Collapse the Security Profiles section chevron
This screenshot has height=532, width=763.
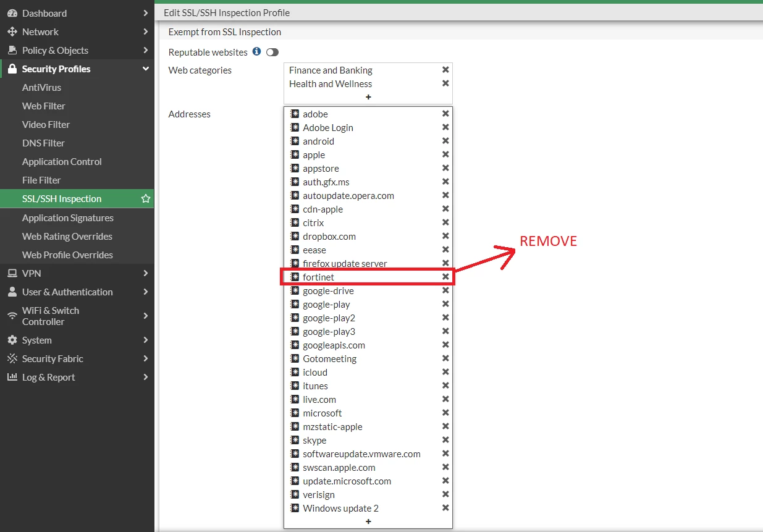point(145,69)
